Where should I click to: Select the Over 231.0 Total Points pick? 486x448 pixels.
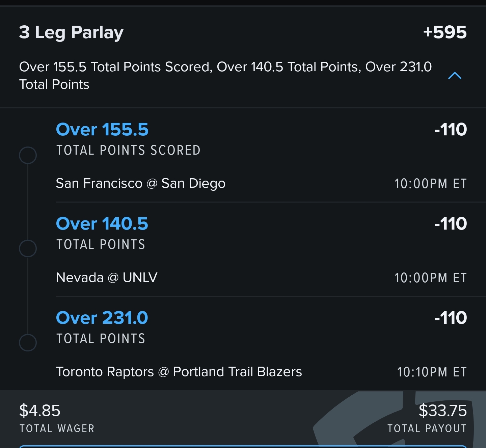pos(102,317)
